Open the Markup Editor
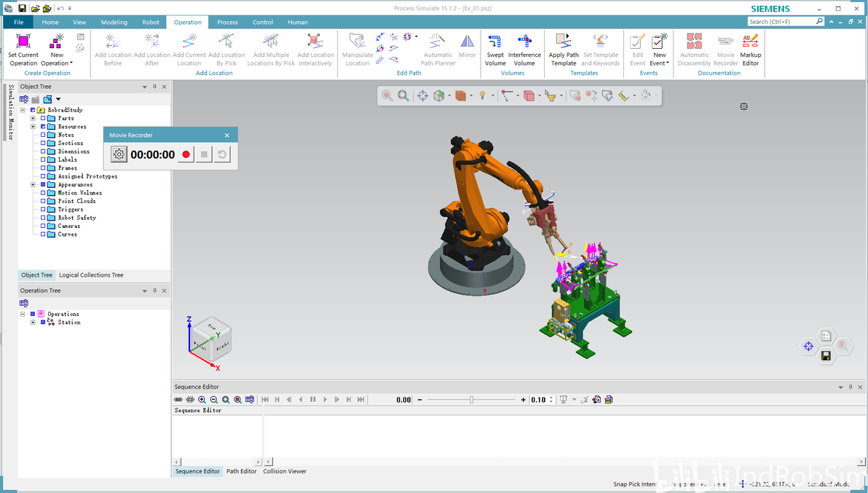 click(750, 50)
